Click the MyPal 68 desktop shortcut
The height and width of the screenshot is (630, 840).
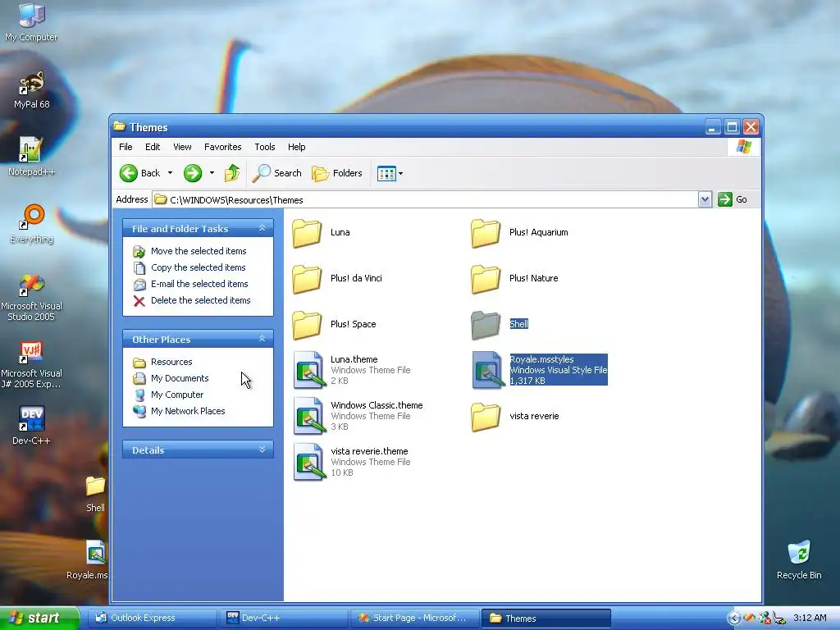(32, 90)
